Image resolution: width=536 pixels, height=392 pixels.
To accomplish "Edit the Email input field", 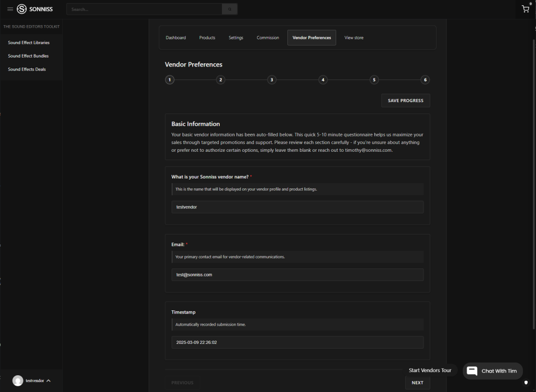I will (x=297, y=275).
